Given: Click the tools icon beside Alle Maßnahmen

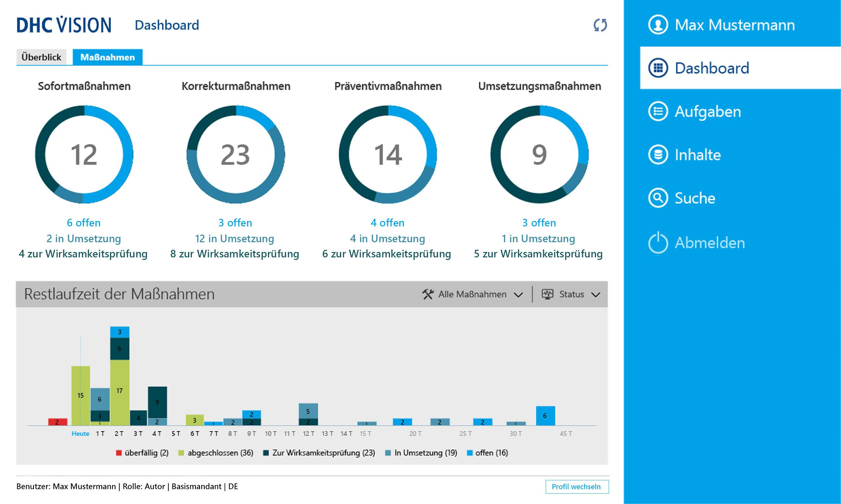Looking at the screenshot, I should 429,294.
